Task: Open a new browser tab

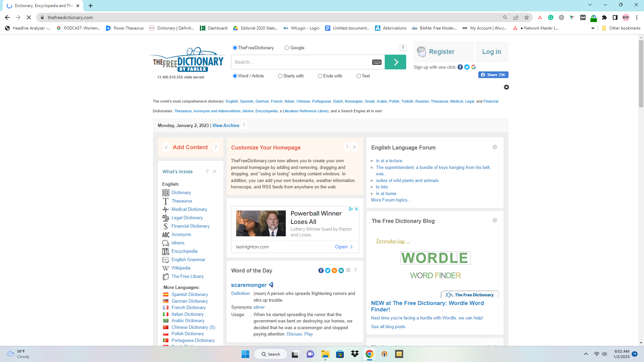Action: (x=91, y=6)
